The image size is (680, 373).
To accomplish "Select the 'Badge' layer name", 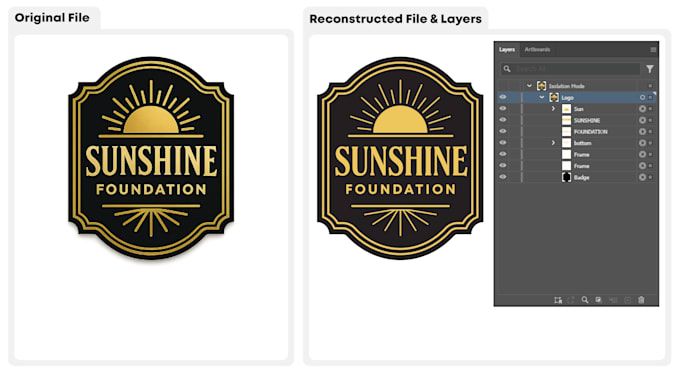I will tap(582, 178).
